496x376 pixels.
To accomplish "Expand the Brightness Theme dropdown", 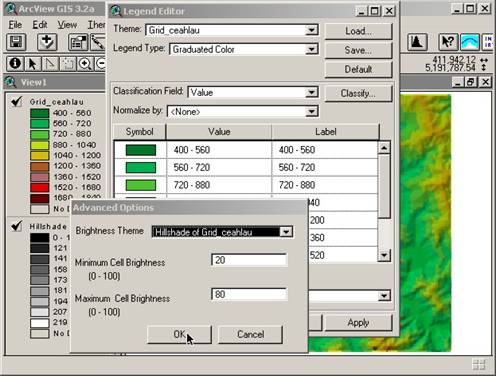I will point(286,232).
